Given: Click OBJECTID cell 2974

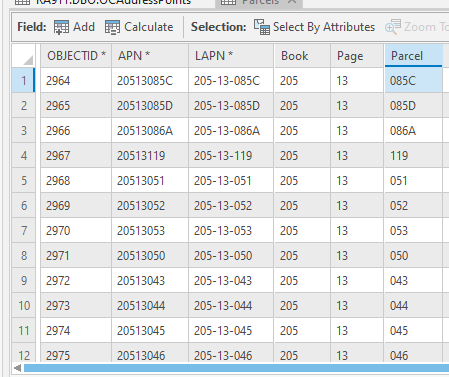Looking at the screenshot, I should tap(76, 330).
